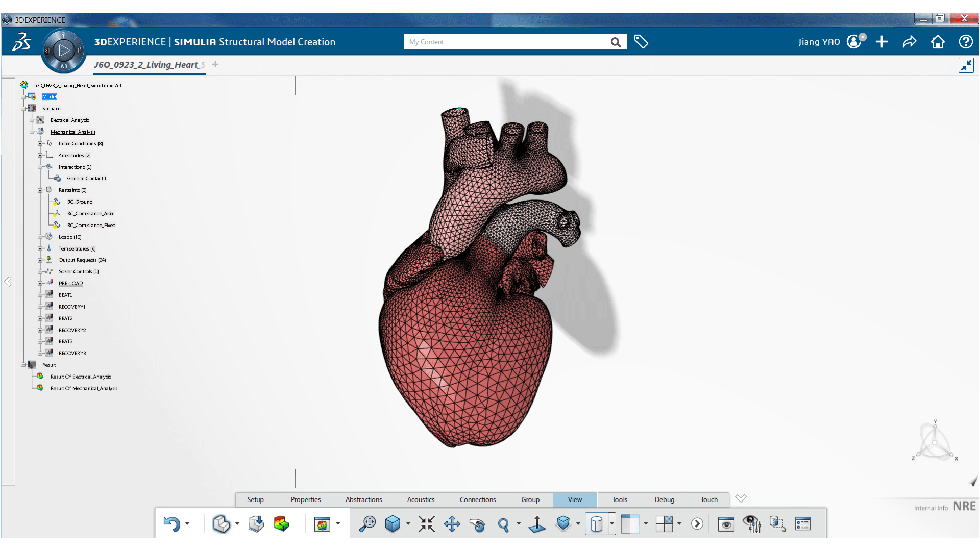The height and width of the screenshot is (551, 980).
Task: Click the My Content search field
Action: [x=505, y=42]
